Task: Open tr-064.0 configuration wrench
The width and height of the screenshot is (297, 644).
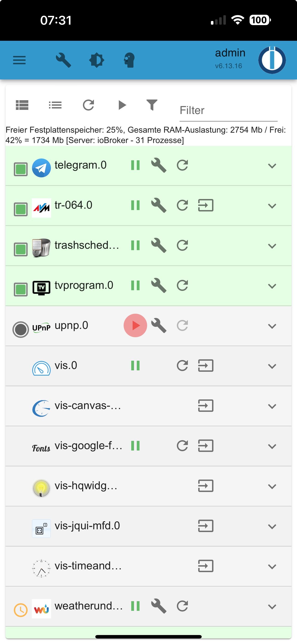Action: [x=159, y=205]
